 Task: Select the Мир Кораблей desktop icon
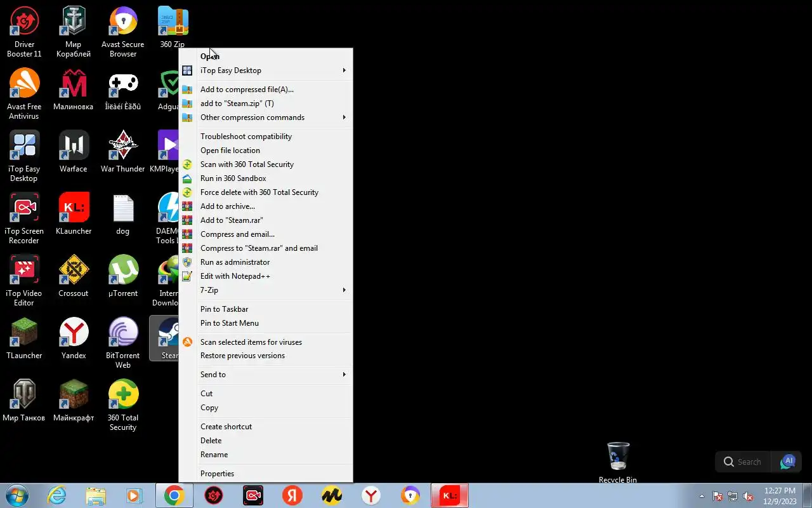click(74, 32)
